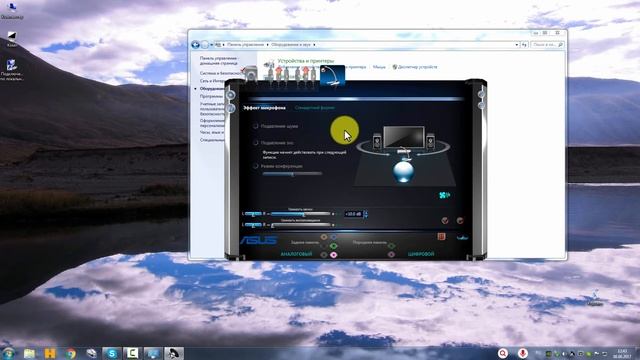
Task: Select the orange rear-panel audio jack
Action: (324, 237)
